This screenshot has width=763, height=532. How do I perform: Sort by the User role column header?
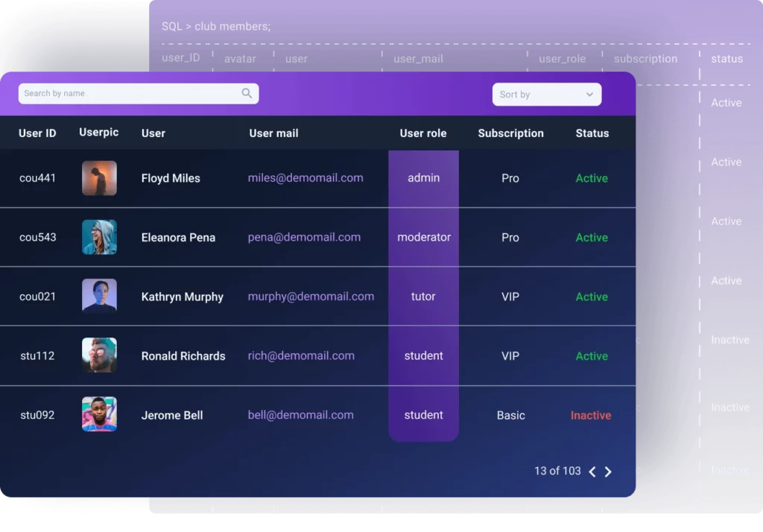pyautogui.click(x=422, y=133)
